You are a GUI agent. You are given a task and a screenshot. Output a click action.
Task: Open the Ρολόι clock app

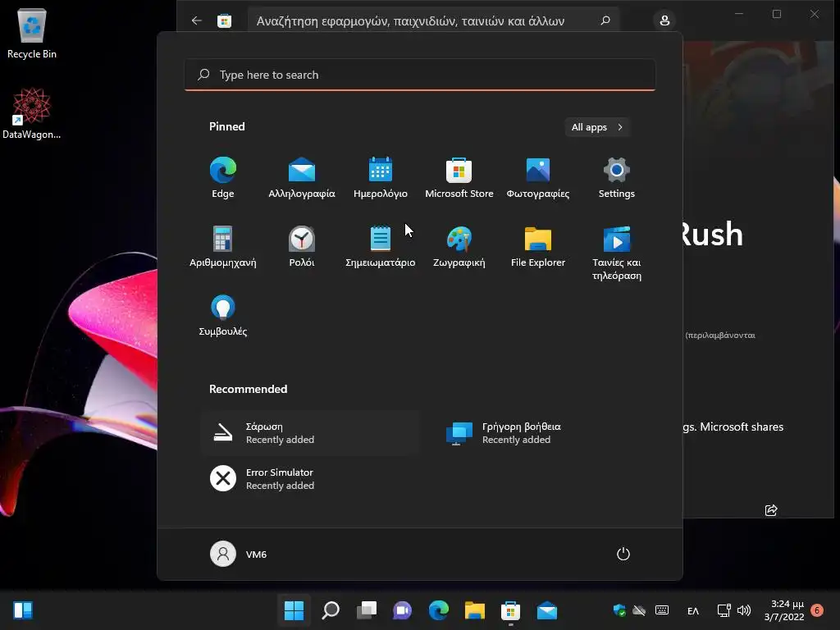(302, 246)
